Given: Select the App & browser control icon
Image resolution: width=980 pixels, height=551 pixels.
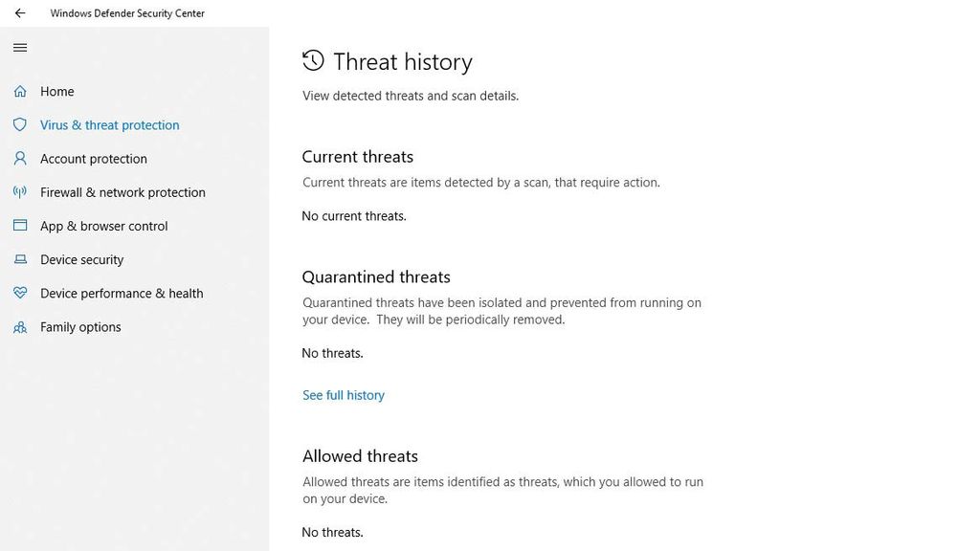Looking at the screenshot, I should click(20, 225).
